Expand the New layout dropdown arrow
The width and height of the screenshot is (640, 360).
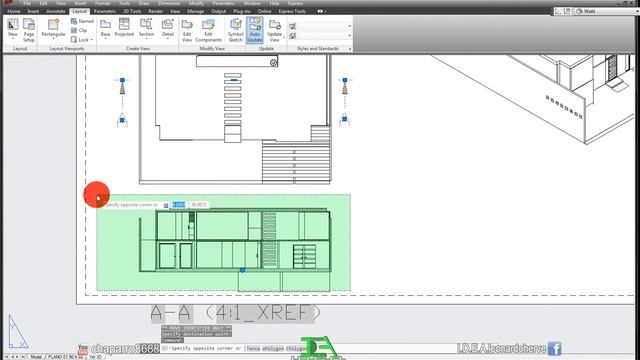(13, 39)
